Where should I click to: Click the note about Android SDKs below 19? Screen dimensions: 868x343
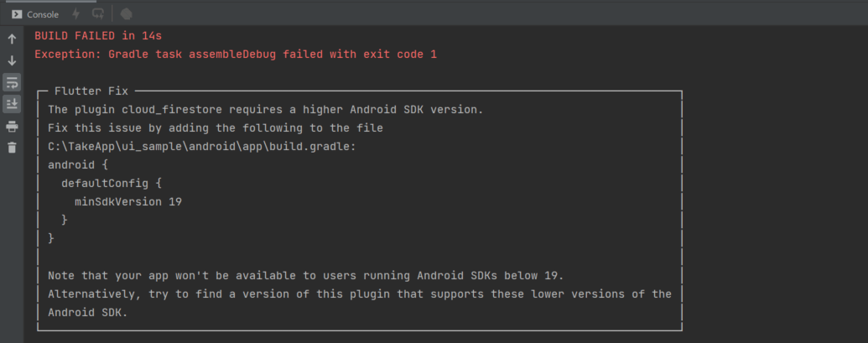coord(305,276)
